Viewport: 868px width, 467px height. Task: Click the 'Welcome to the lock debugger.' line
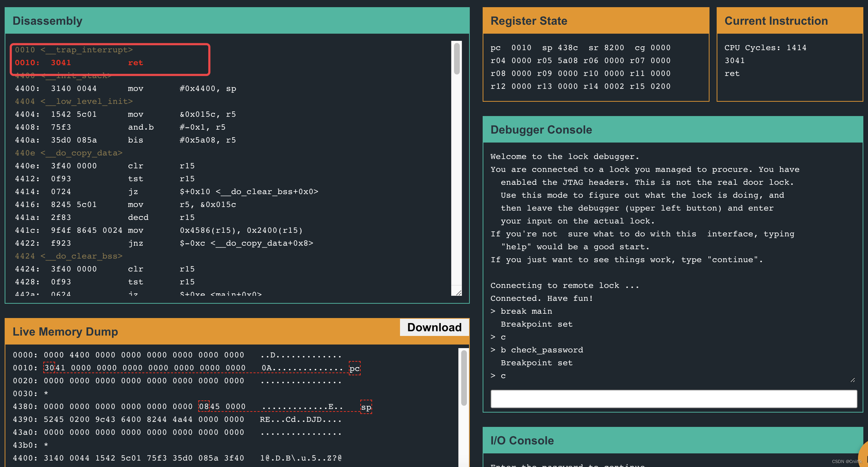565,157
